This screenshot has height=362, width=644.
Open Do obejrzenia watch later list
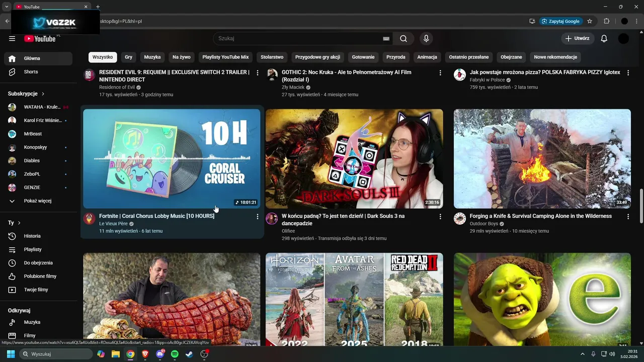(x=38, y=263)
